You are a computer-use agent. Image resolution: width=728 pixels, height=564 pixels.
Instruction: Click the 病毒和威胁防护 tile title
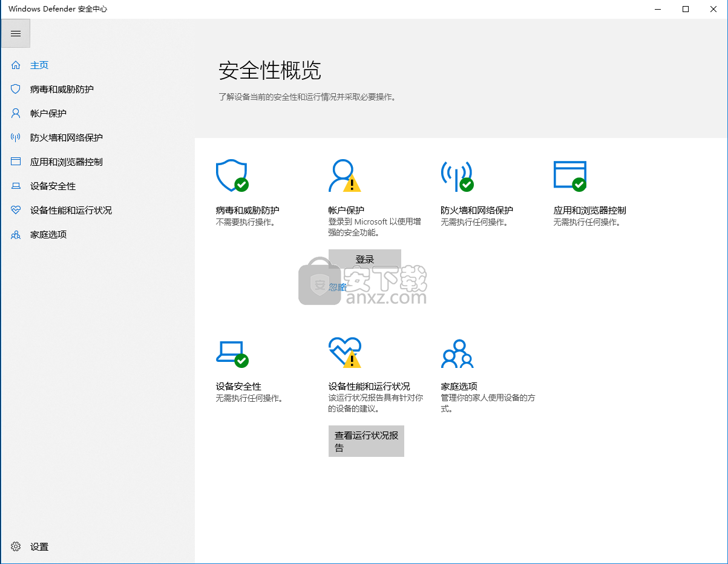pos(248,210)
